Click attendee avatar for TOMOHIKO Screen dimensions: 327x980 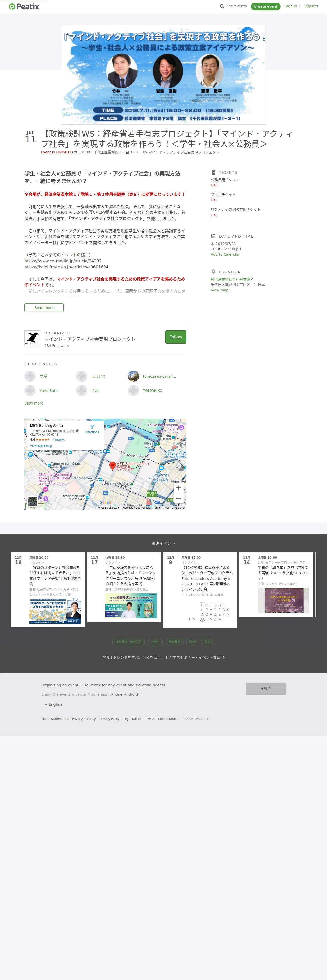134,390
